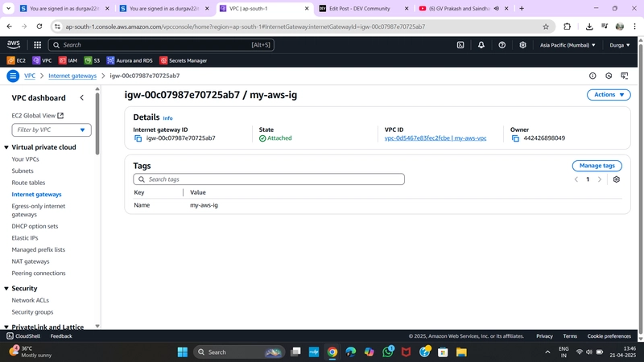
Task: Collapse the Virtual private cloud section
Action: pyautogui.click(x=6, y=147)
